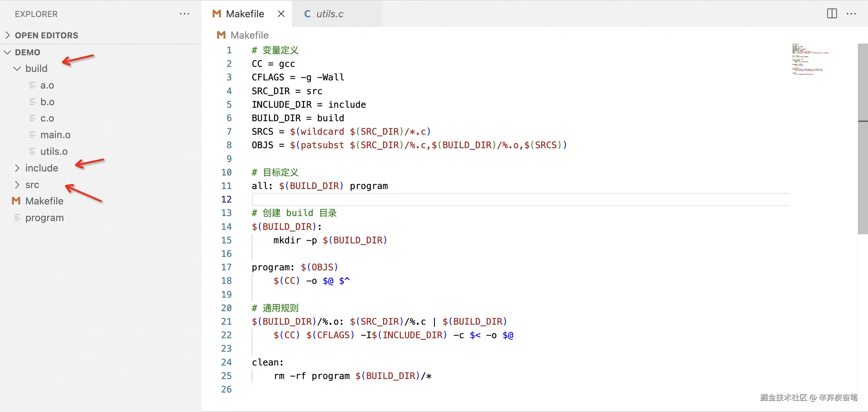The width and height of the screenshot is (868, 412).
Task: Click the Makefile M icon in breadcrumb
Action: point(221,35)
